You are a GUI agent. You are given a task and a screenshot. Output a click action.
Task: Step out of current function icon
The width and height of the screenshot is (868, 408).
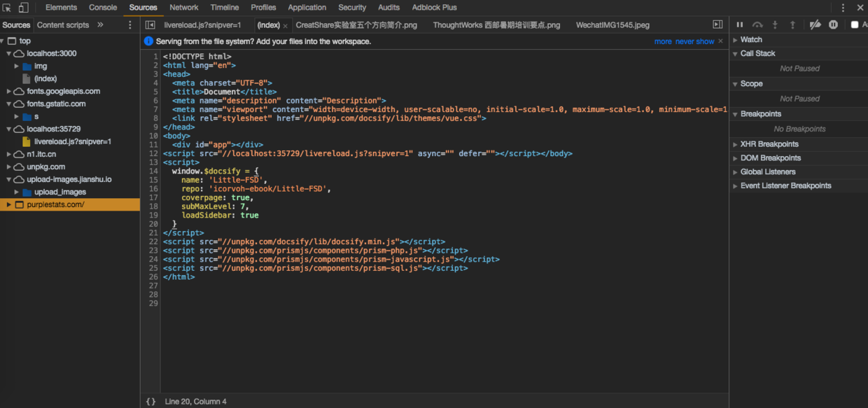[x=792, y=24]
